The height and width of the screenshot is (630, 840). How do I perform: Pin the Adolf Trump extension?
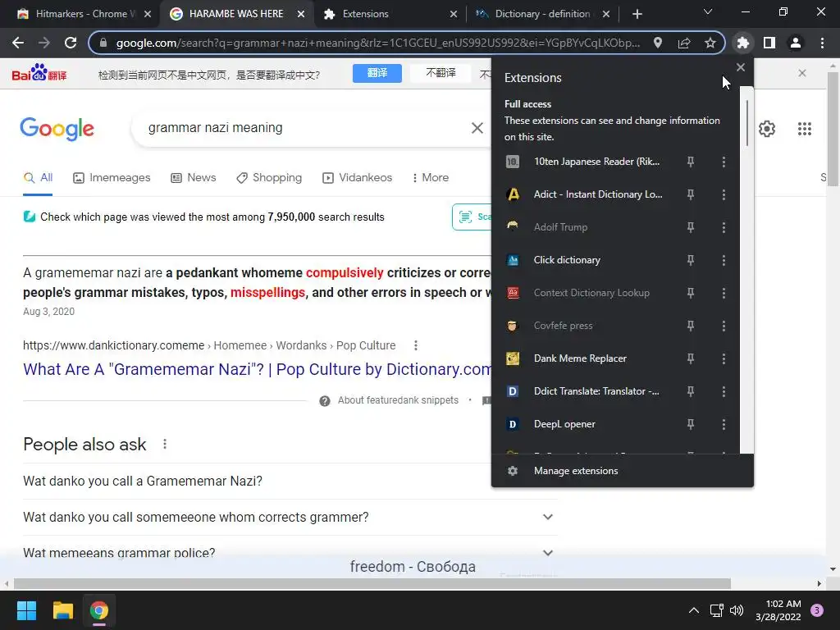[x=691, y=227]
